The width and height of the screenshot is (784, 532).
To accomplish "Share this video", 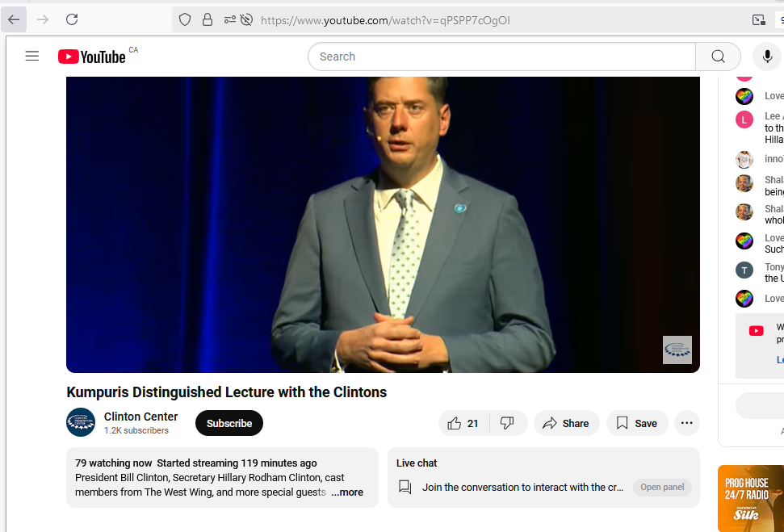I will [567, 424].
